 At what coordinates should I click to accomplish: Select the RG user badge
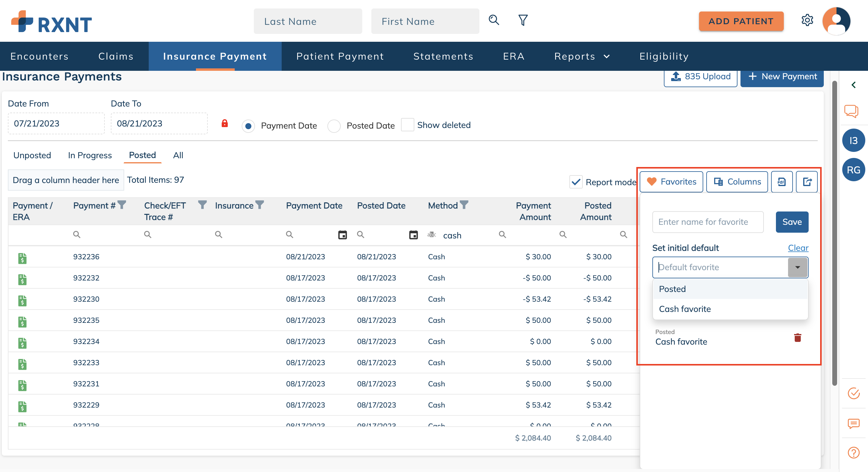coord(853,170)
